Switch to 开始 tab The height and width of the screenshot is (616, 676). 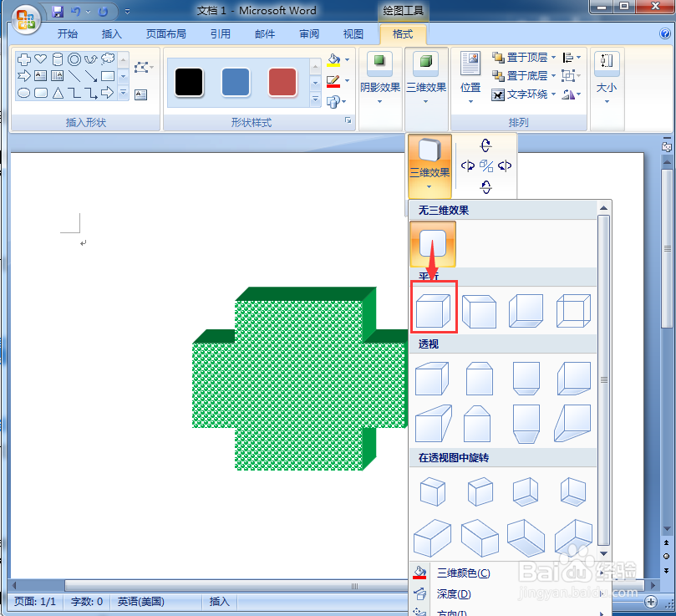[x=68, y=34]
